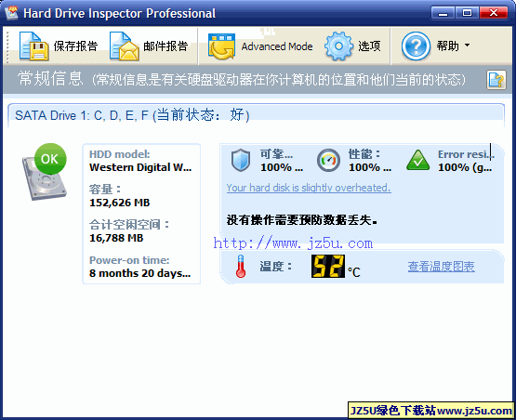
Task: Click the 152,626 MB capacity value
Action: tap(119, 203)
